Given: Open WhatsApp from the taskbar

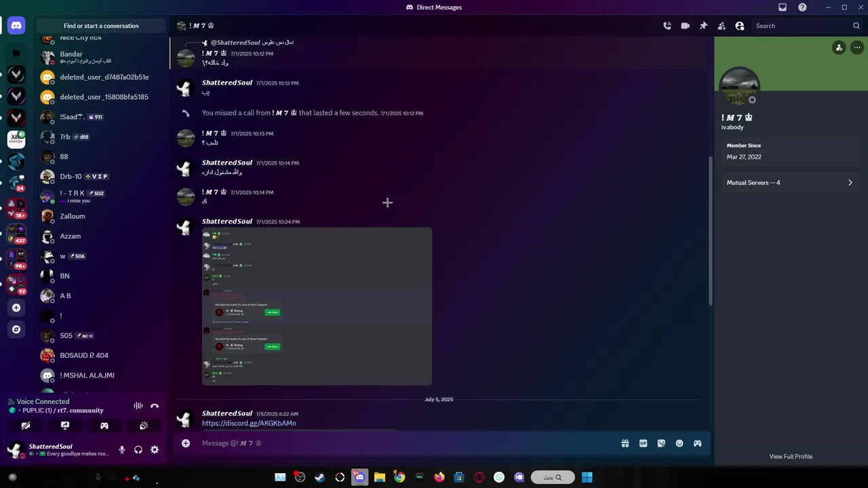Looking at the screenshot, I should tap(499, 477).
